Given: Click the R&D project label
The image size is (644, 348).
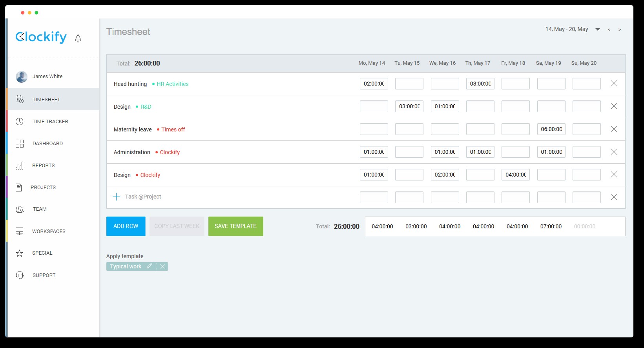Looking at the screenshot, I should [x=146, y=107].
